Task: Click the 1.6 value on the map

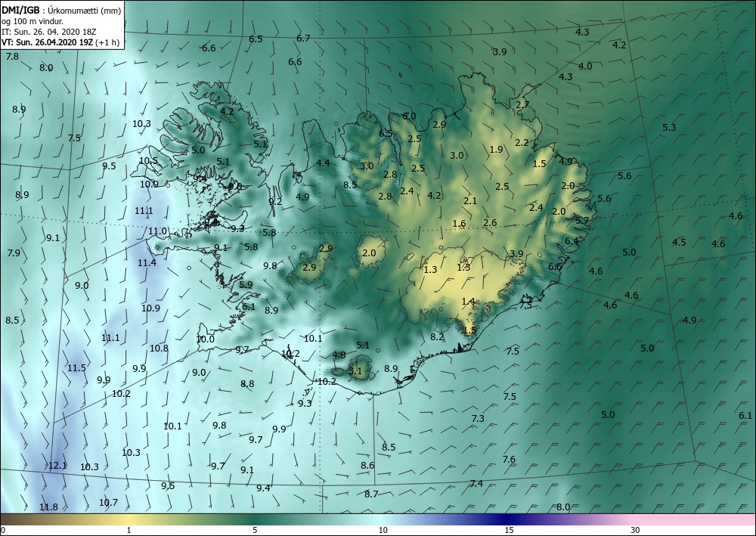Action: pyautogui.click(x=460, y=224)
